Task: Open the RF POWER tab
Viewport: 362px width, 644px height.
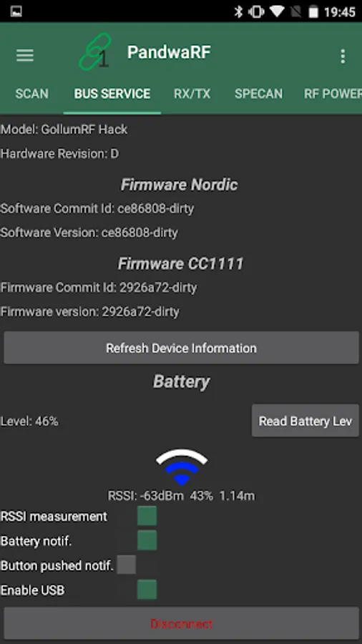Action: (333, 94)
